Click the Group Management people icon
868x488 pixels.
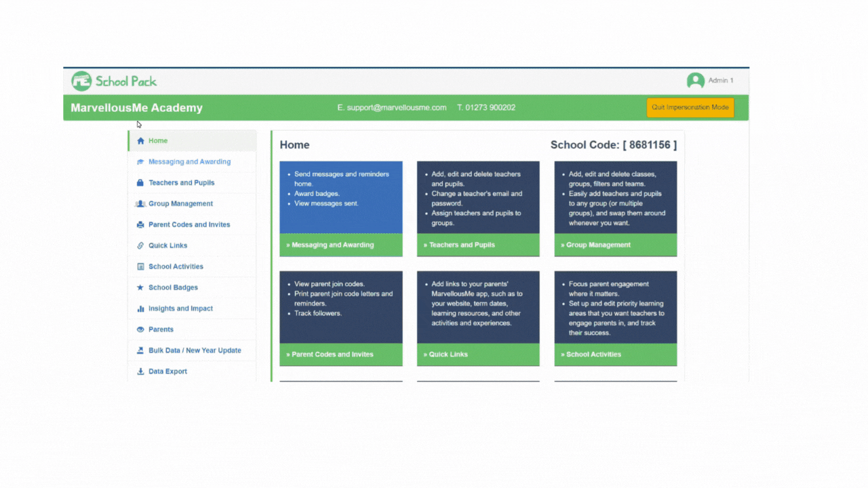[140, 204]
